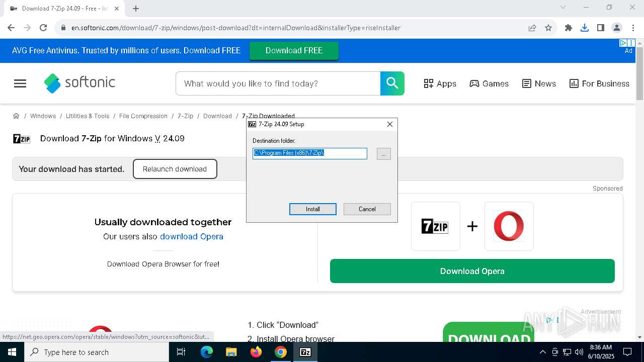Open the Chrome extensions puzzle icon

click(569, 28)
